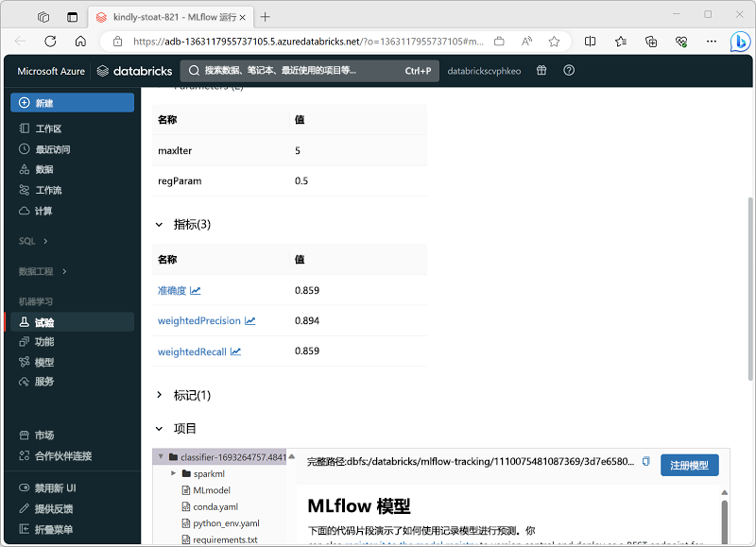Image resolution: width=756 pixels, height=547 pixels.
Task: Click the main page vertical scrollbar
Action: 749,289
